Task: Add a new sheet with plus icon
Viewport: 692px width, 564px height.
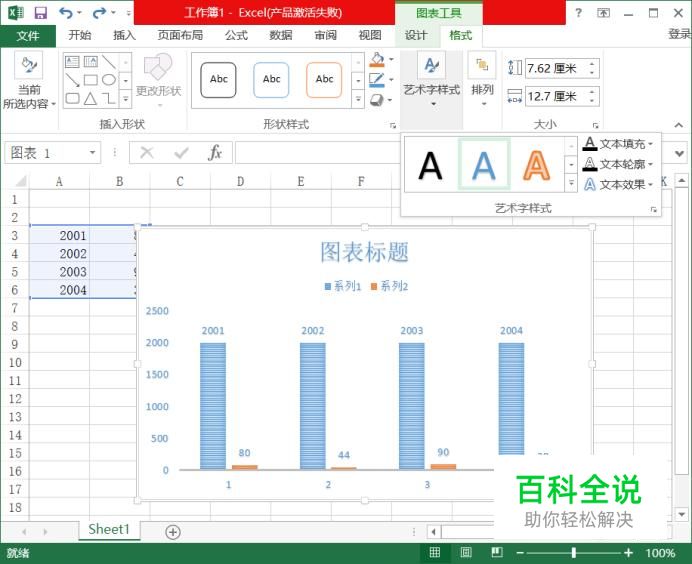Action: pos(173,532)
